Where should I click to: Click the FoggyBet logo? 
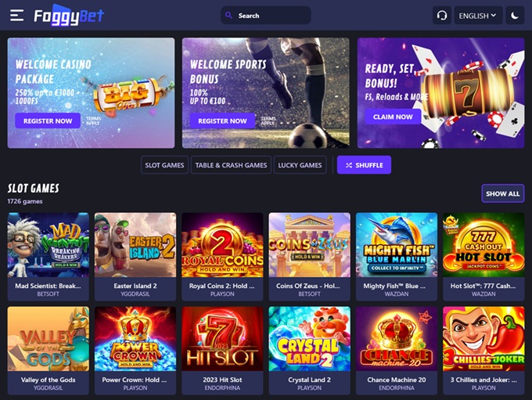(69, 16)
